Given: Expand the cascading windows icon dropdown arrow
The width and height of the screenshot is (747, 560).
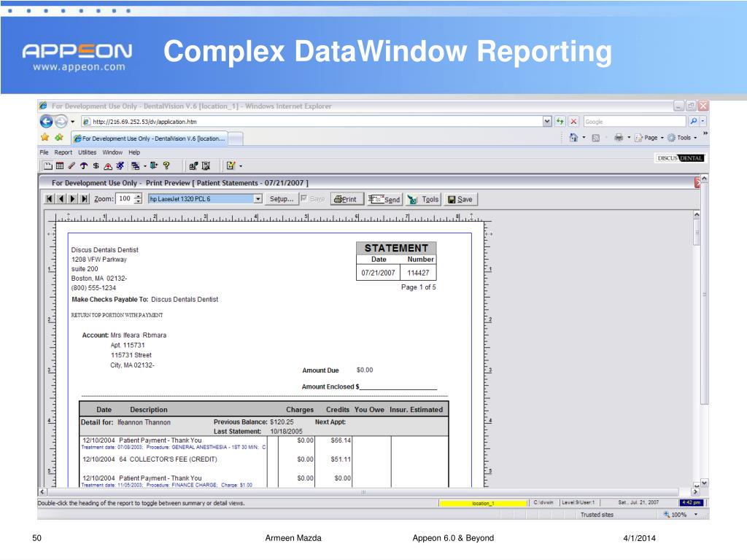Looking at the screenshot, I should click(145, 166).
